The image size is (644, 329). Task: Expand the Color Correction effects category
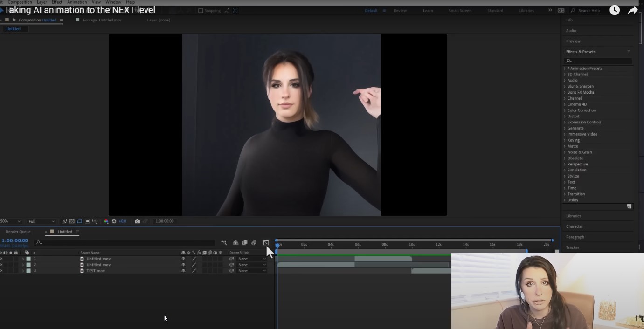tap(581, 110)
